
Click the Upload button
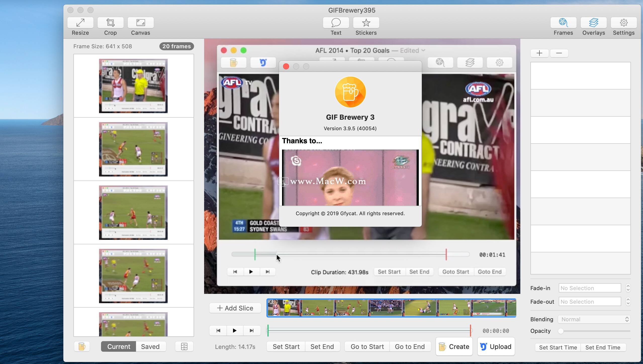tap(496, 346)
